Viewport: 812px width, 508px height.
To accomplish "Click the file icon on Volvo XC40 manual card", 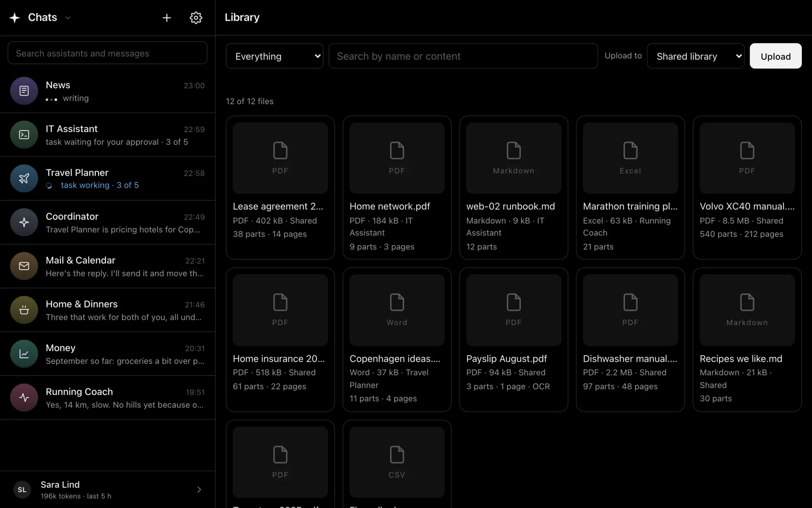I will tap(747, 150).
